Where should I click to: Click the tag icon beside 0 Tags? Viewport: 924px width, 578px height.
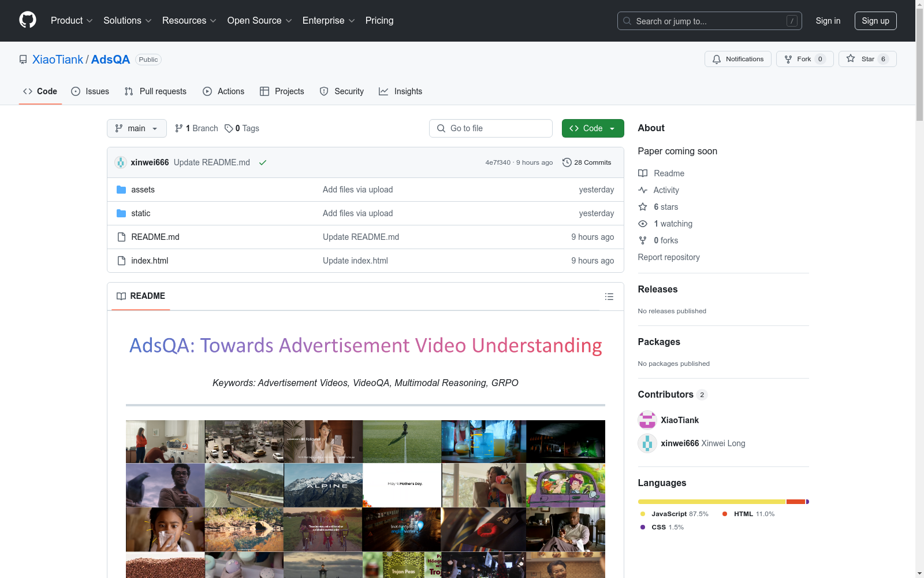tap(229, 128)
